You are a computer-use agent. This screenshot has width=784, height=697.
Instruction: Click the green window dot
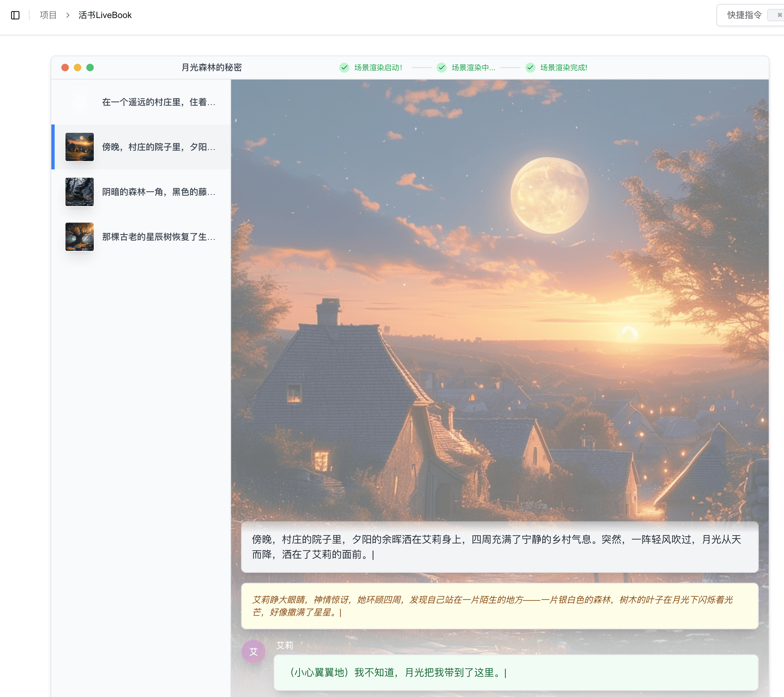pos(90,67)
